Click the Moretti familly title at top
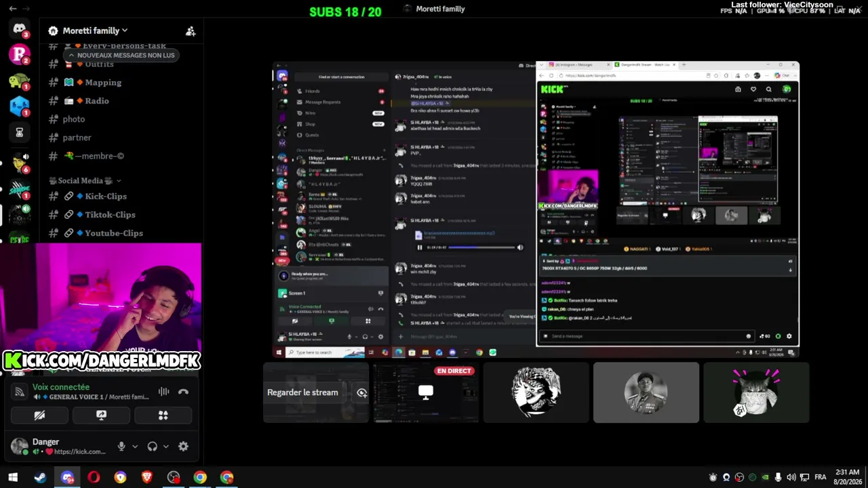The image size is (868, 488). 440,9
